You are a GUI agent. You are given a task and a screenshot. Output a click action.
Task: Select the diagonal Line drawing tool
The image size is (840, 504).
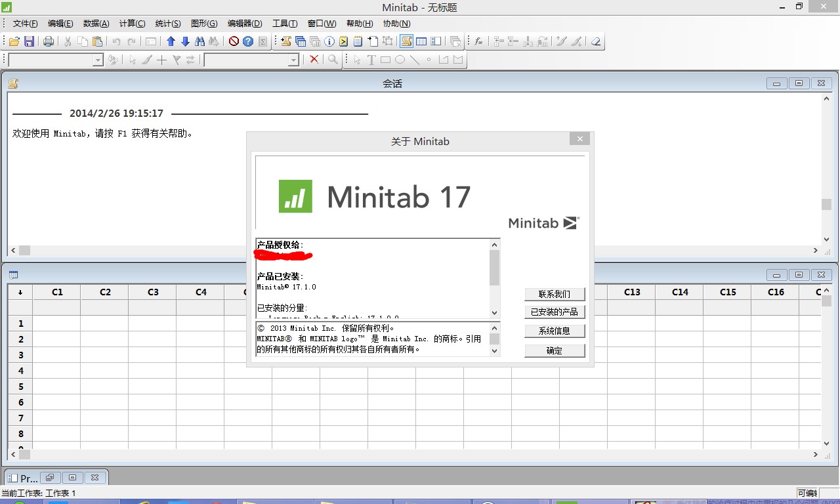tap(415, 60)
